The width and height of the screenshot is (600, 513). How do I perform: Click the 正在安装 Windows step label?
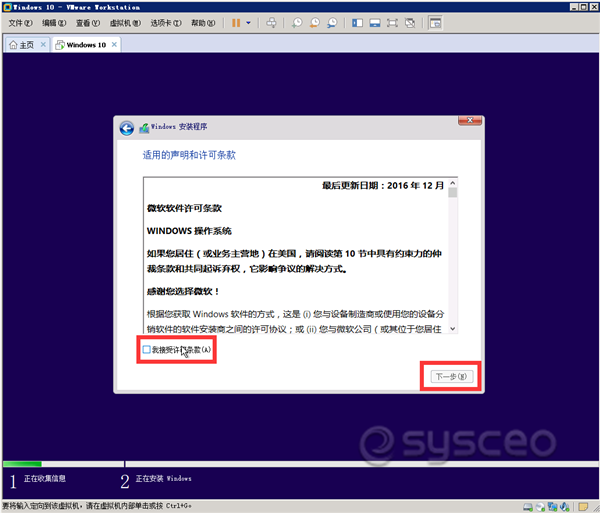pyautogui.click(x=163, y=479)
